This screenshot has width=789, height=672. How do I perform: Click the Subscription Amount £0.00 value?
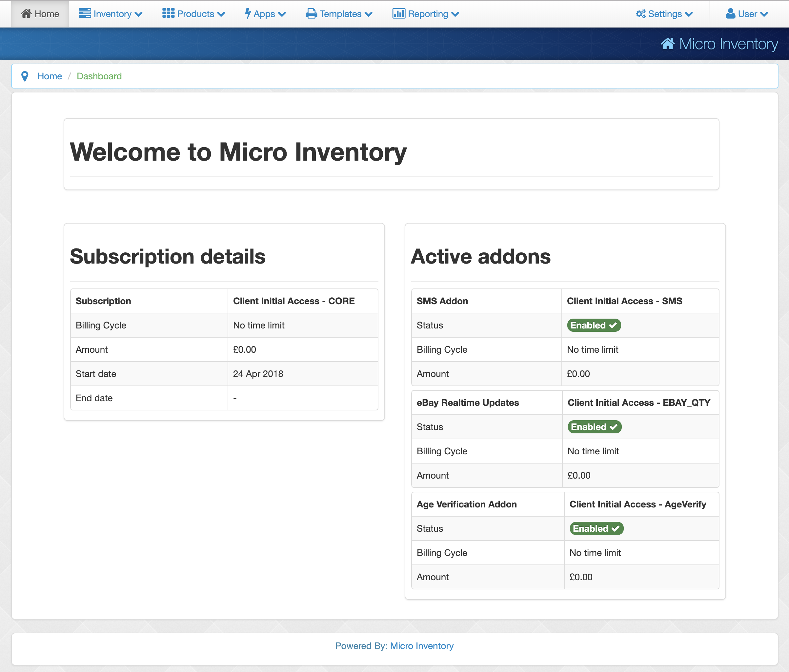tap(244, 350)
